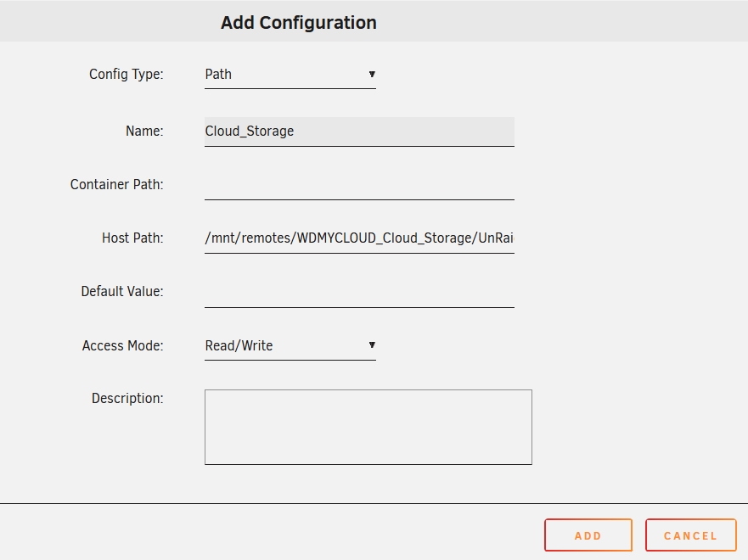748x560 pixels.
Task: Click inside the Description text area
Action: click(x=368, y=427)
